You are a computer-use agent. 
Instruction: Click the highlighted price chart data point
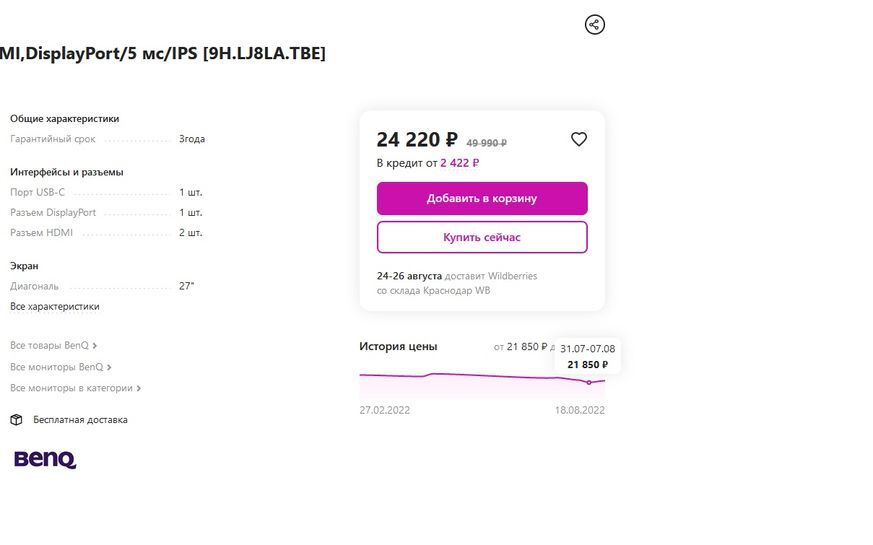tap(589, 382)
